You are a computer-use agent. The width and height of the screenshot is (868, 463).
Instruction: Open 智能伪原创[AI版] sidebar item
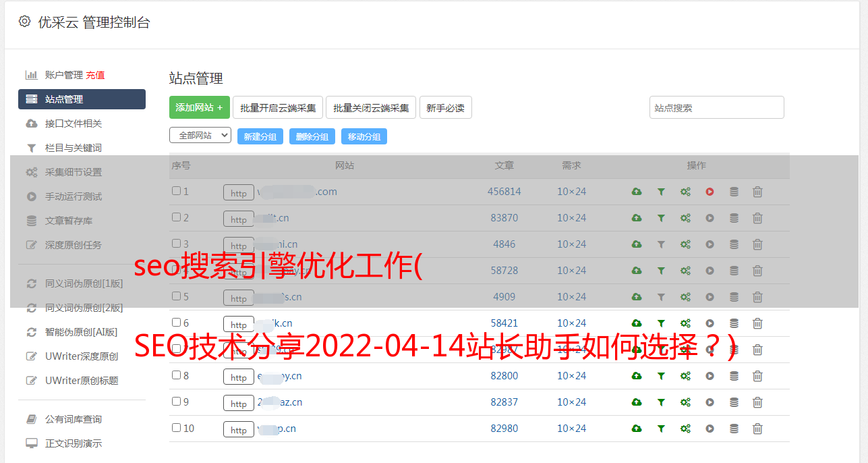(82, 332)
